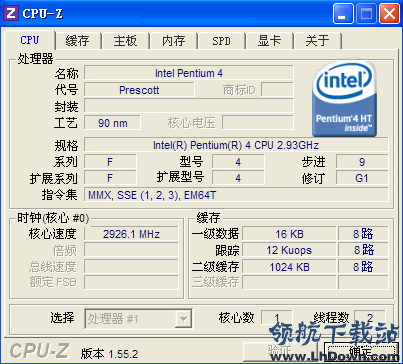Open the 关于 tab

317,41
